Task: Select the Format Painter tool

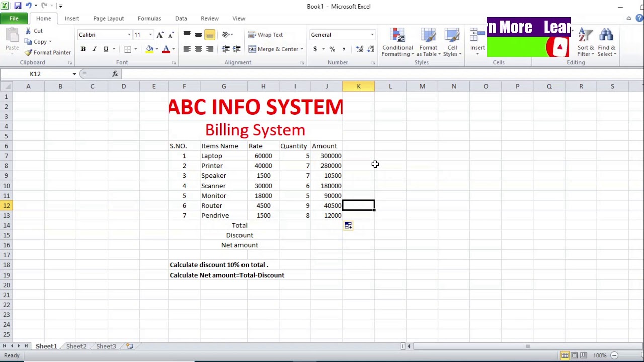Action: (x=48, y=53)
